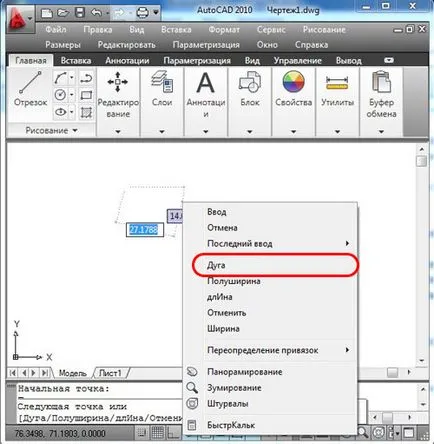Click coordinates readout 76.3498, 71.1803, 0.0000
Screen dimensions: 434x444
60,433
